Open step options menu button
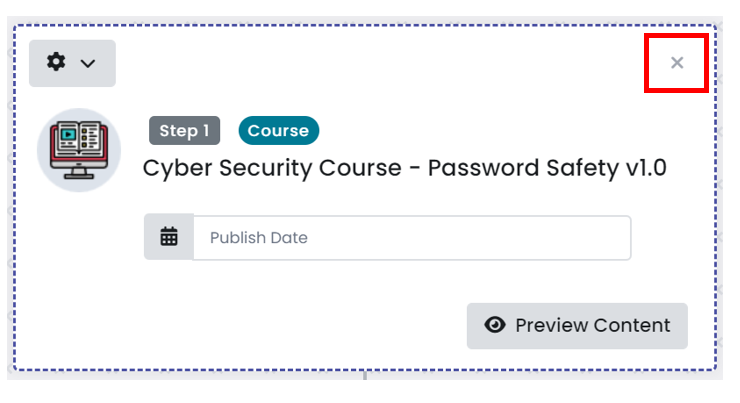This screenshot has height=403, width=740. click(x=72, y=63)
